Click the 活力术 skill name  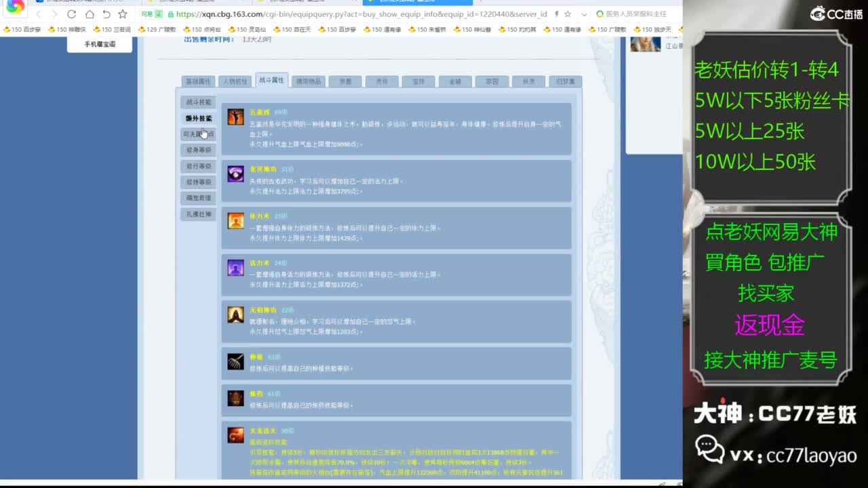[x=260, y=263]
